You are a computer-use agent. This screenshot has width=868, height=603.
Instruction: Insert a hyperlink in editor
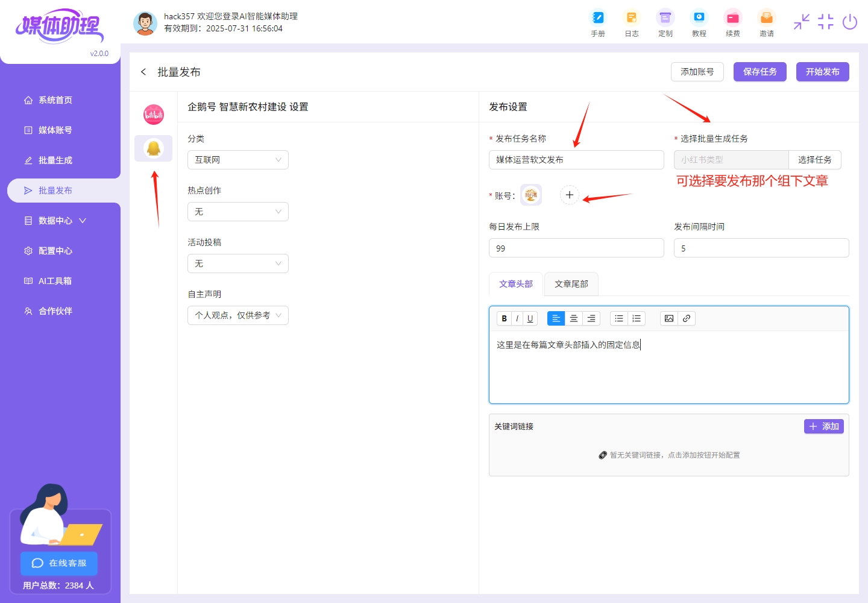coord(687,318)
